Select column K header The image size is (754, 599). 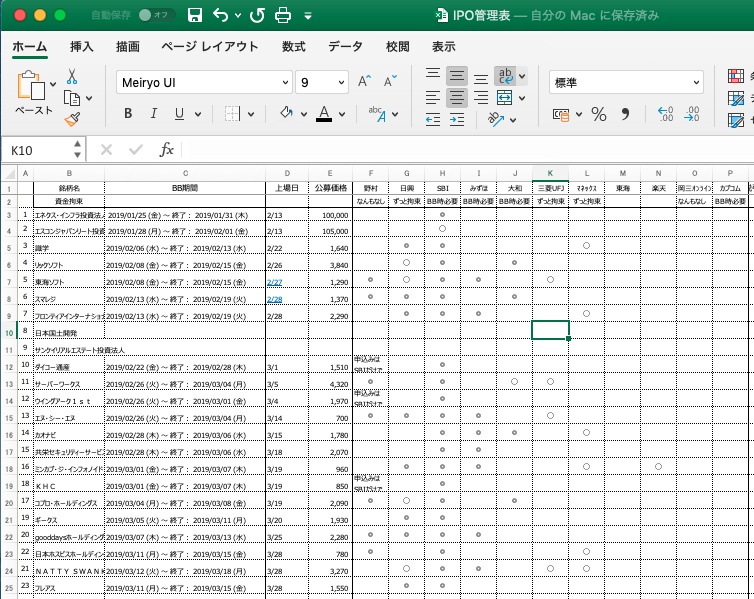(550, 173)
